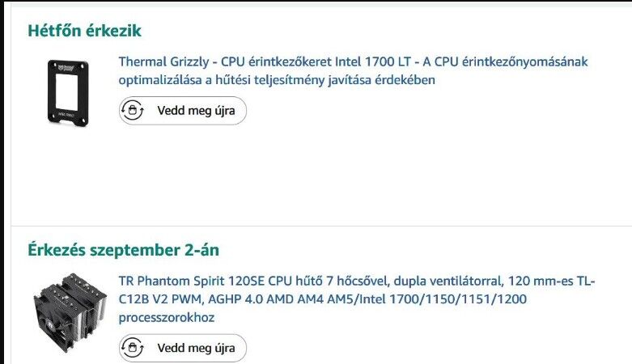
Task: Click the "Vedd meg újra" label text under Thermal Grizzly
Action: (x=196, y=111)
